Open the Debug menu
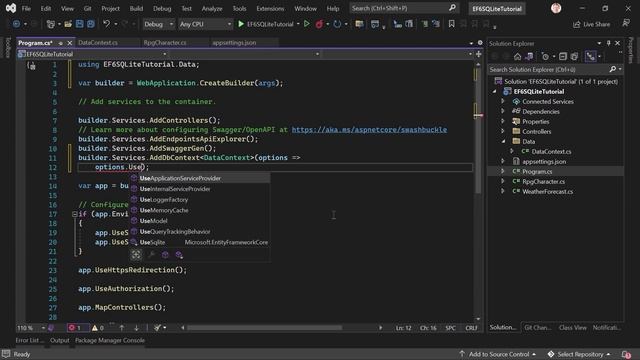This screenshot has width=640, height=360. [162, 8]
